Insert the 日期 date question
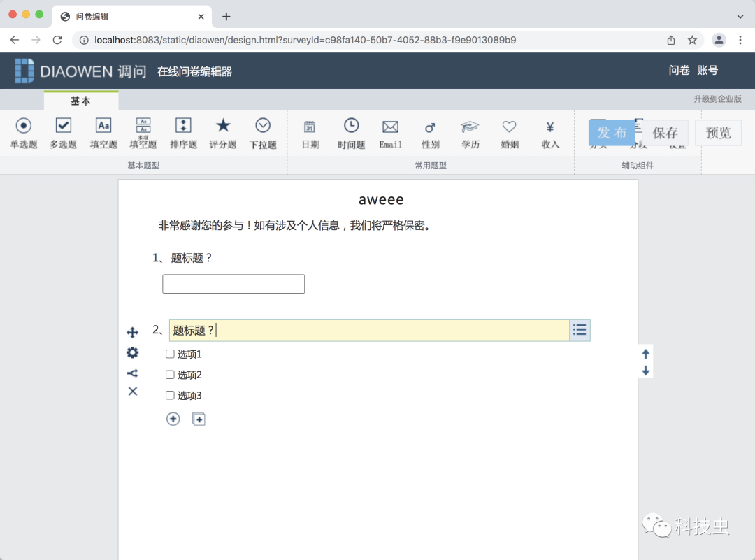The image size is (755, 560). [x=310, y=134]
